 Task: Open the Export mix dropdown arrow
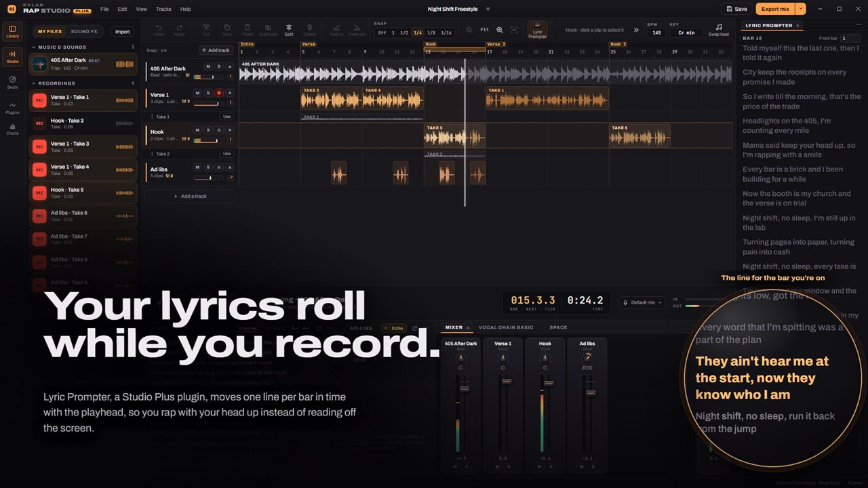[x=800, y=9]
